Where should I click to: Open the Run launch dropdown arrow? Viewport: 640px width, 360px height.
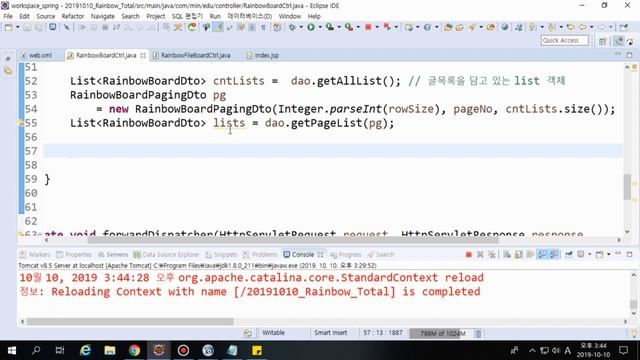(x=320, y=27)
